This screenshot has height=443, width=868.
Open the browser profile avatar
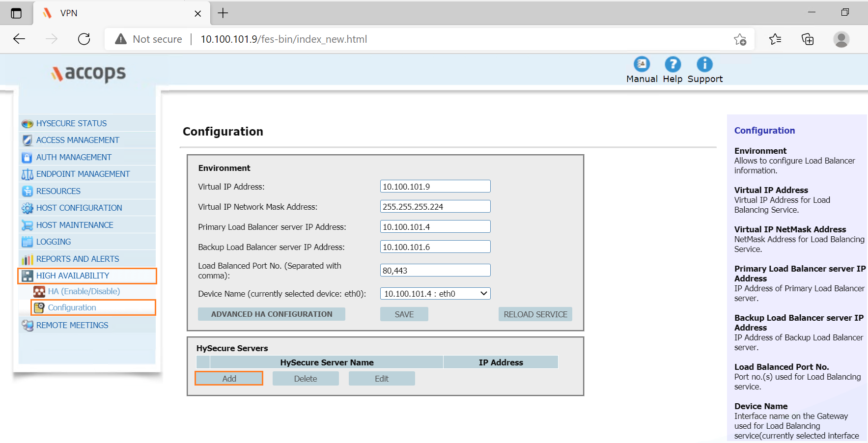tap(841, 39)
